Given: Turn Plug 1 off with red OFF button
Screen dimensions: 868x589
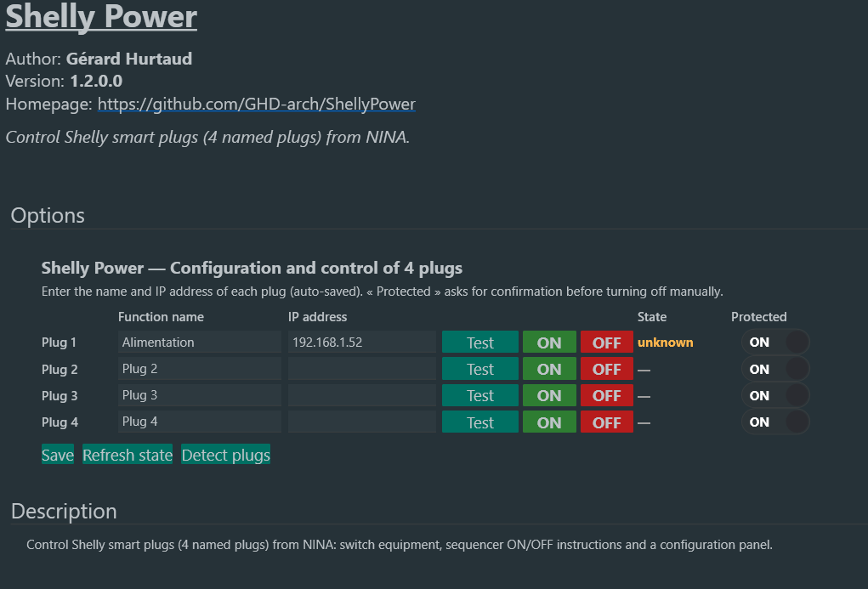Looking at the screenshot, I should pos(607,343).
